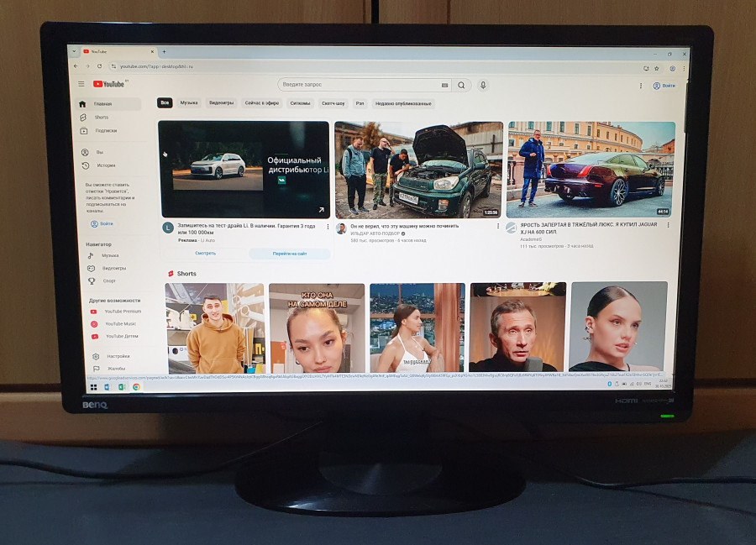
Task: Open the Jaguar XJ video thumbnail
Action: click(591, 169)
